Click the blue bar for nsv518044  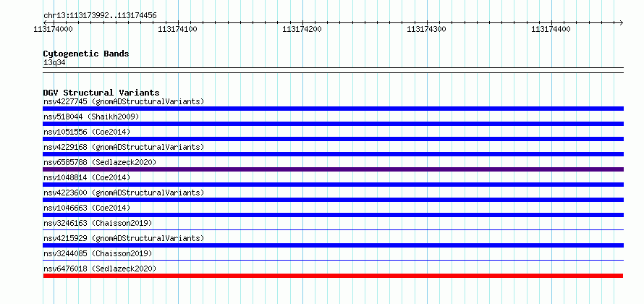point(333,124)
